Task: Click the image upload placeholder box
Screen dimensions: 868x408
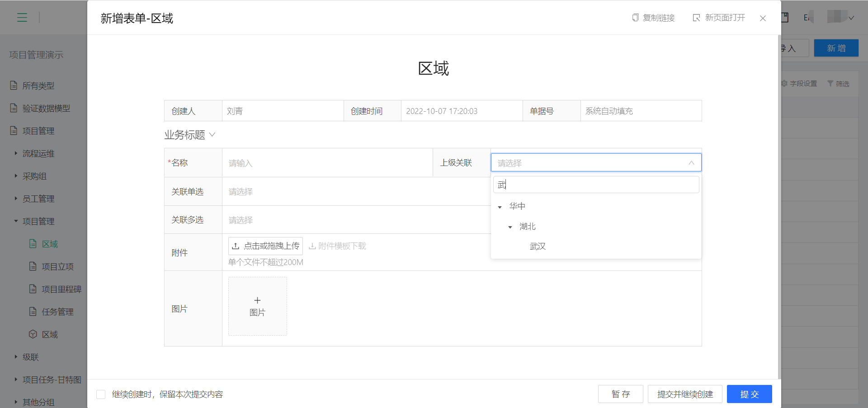Action: pyautogui.click(x=257, y=306)
